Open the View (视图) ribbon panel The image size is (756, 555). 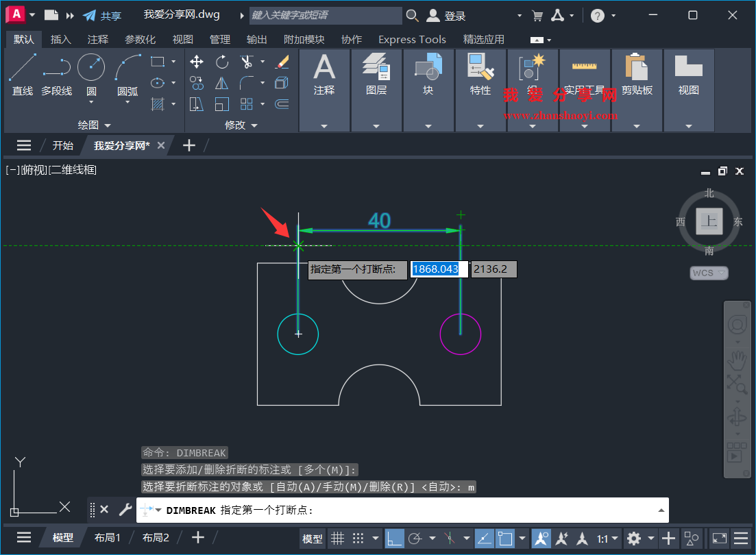pyautogui.click(x=689, y=90)
